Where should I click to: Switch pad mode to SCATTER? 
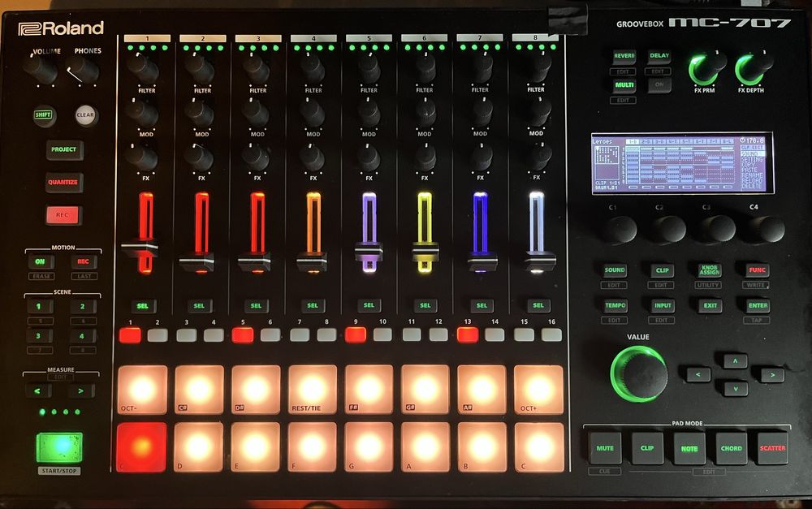pyautogui.click(x=773, y=448)
